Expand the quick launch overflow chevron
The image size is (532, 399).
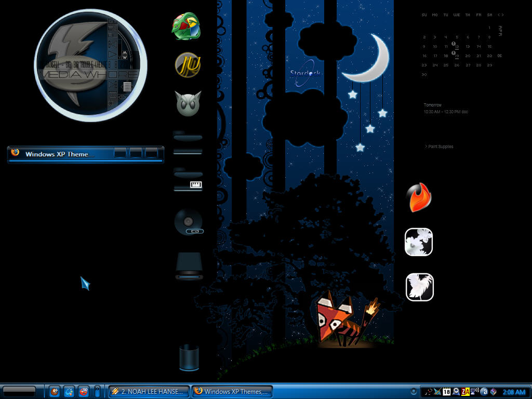pyautogui.click(x=97, y=391)
